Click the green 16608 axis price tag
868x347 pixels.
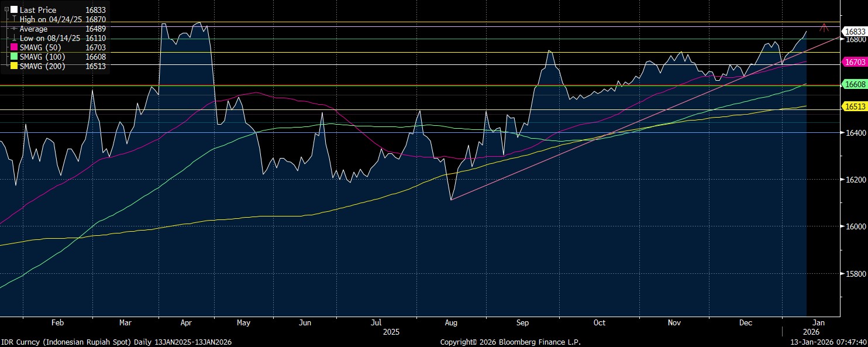point(853,84)
